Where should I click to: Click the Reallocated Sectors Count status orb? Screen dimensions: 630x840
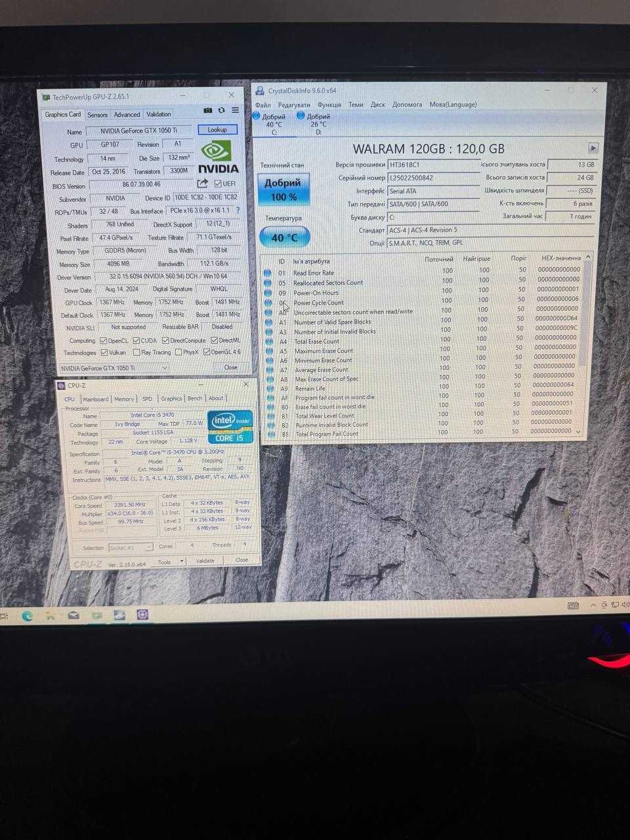pos(267,283)
